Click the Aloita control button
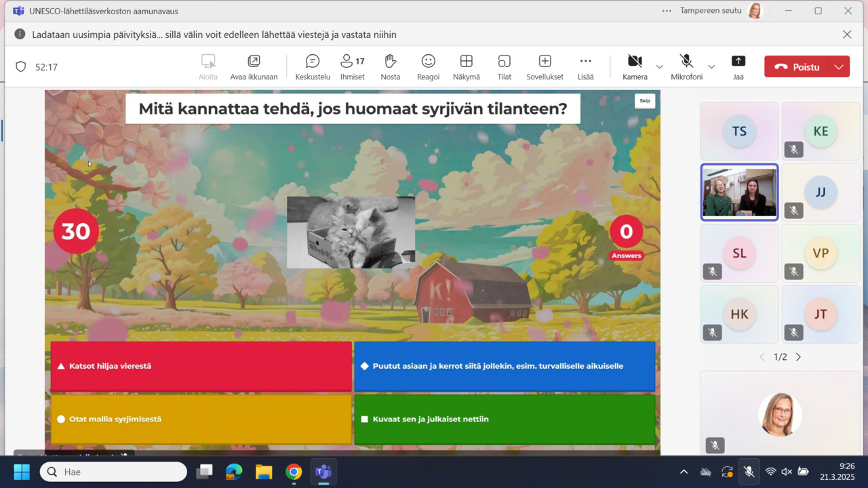This screenshot has width=868, height=488. pos(208,67)
